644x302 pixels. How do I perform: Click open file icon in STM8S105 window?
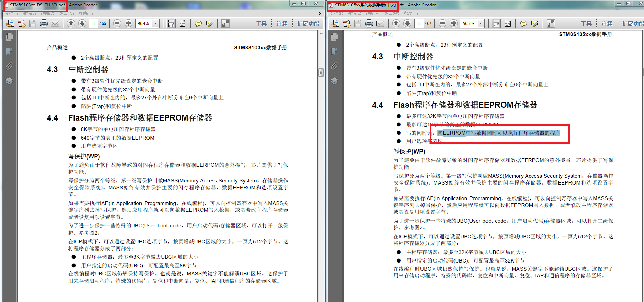335,23
